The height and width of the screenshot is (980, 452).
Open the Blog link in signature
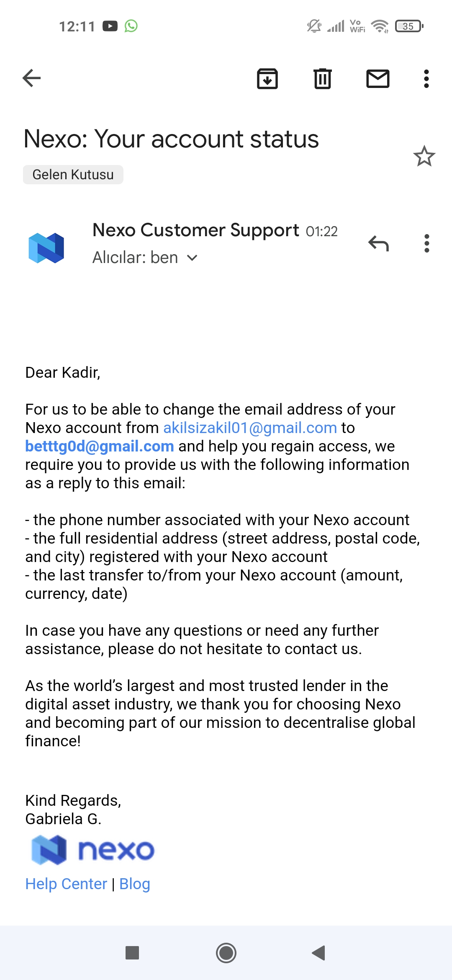pos(135,884)
